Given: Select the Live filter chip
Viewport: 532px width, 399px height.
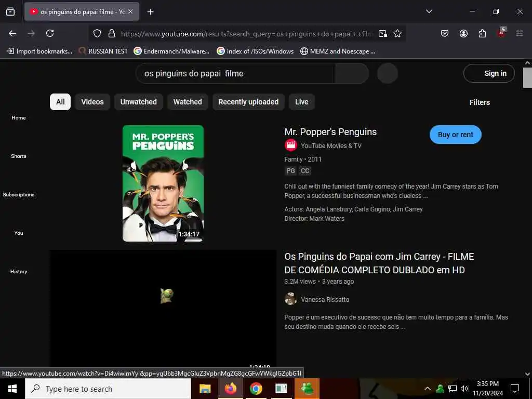Looking at the screenshot, I should [x=302, y=102].
